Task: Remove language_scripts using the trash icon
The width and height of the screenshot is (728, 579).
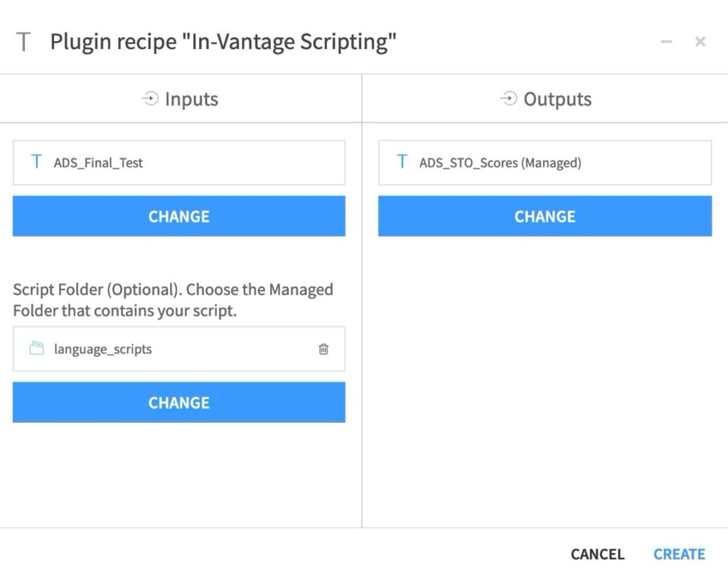Action: click(324, 349)
